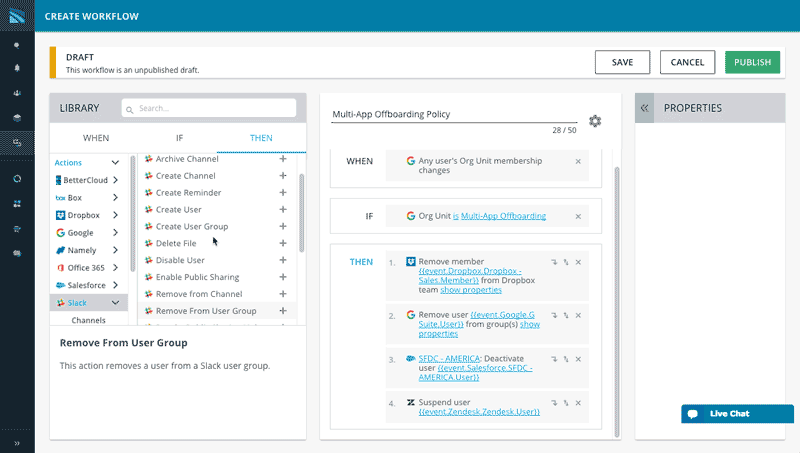This screenshot has width=800, height=453.
Task: Click the library search field
Action: point(209,108)
